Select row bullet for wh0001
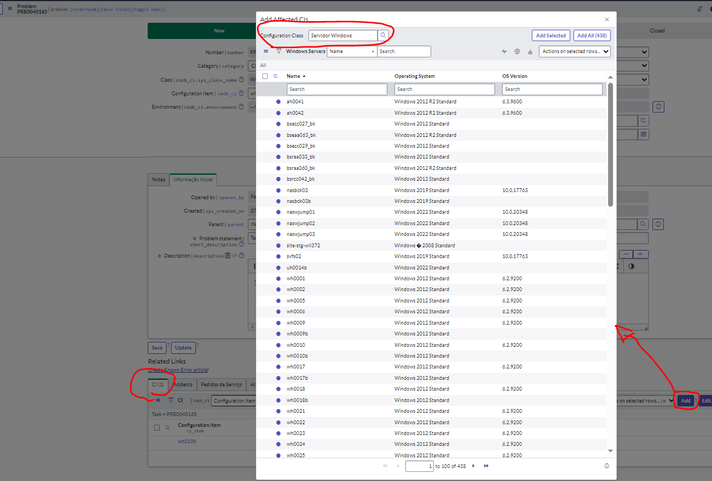Image resolution: width=712 pixels, height=481 pixels. pyautogui.click(x=278, y=278)
